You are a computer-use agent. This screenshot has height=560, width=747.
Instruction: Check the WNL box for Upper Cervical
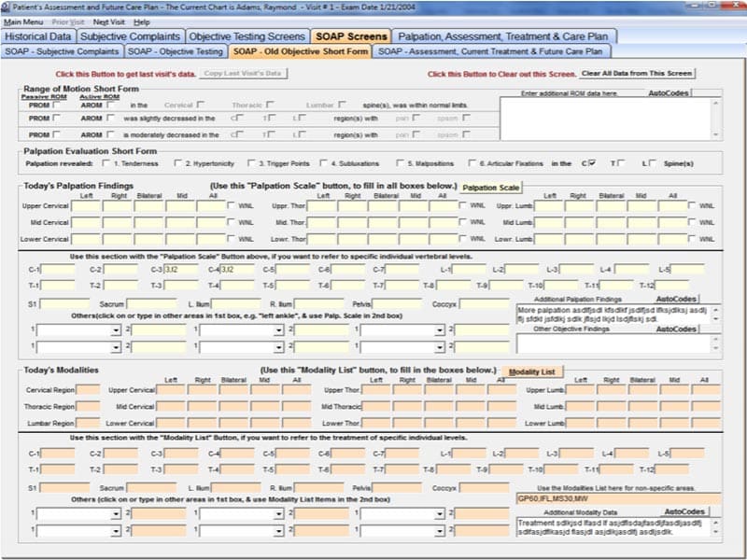click(232, 205)
